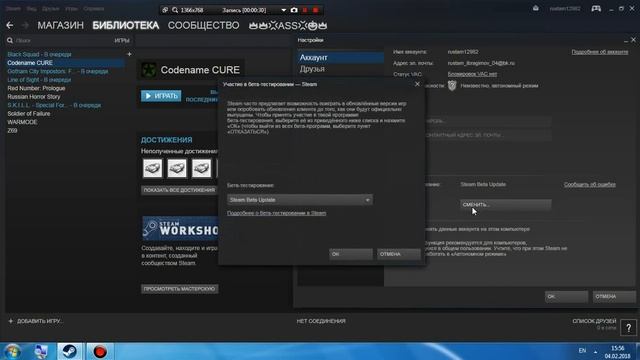The width and height of the screenshot is (640, 360).
Task: Click the red recorder taskbar icon
Action: point(100,351)
